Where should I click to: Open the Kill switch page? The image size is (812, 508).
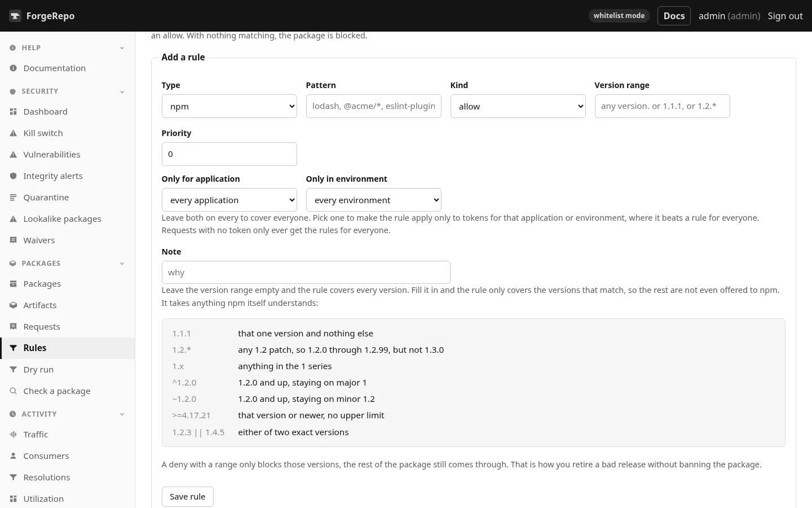click(x=68, y=133)
